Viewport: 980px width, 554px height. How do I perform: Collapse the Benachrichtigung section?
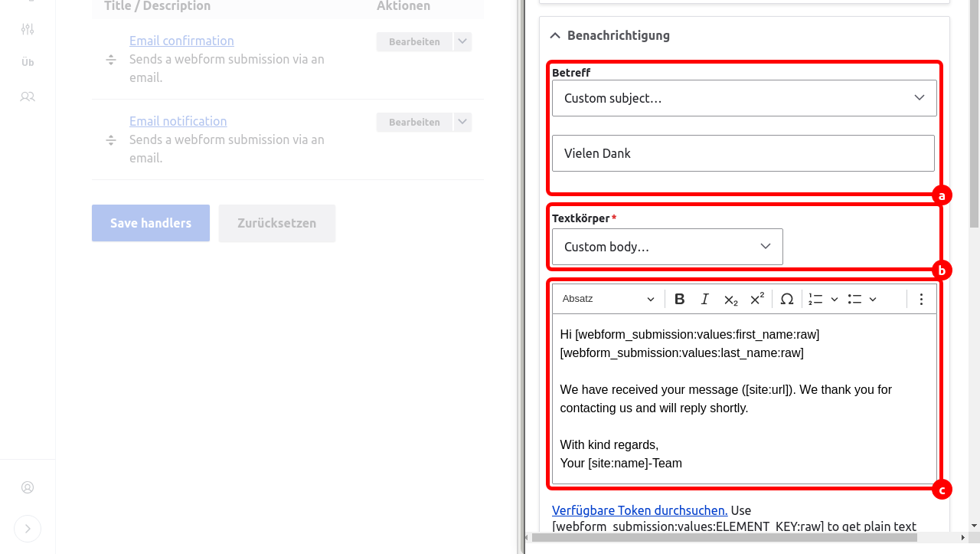point(609,35)
